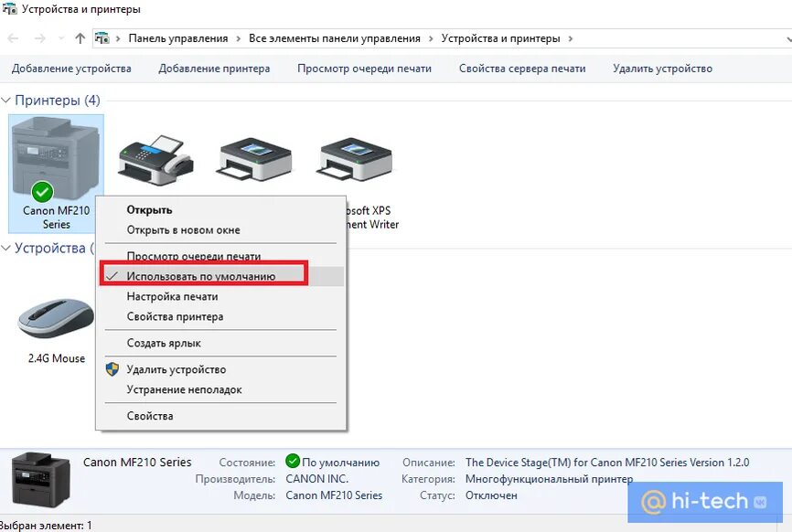Click Все элементы панели управления breadcrumb
Screen dimensions: 792x532
pyautogui.click(x=335, y=39)
